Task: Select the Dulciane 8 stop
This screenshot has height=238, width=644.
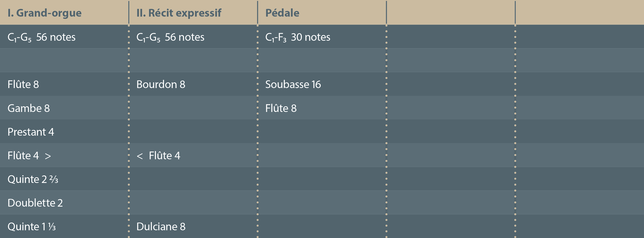Action: pyautogui.click(x=161, y=226)
